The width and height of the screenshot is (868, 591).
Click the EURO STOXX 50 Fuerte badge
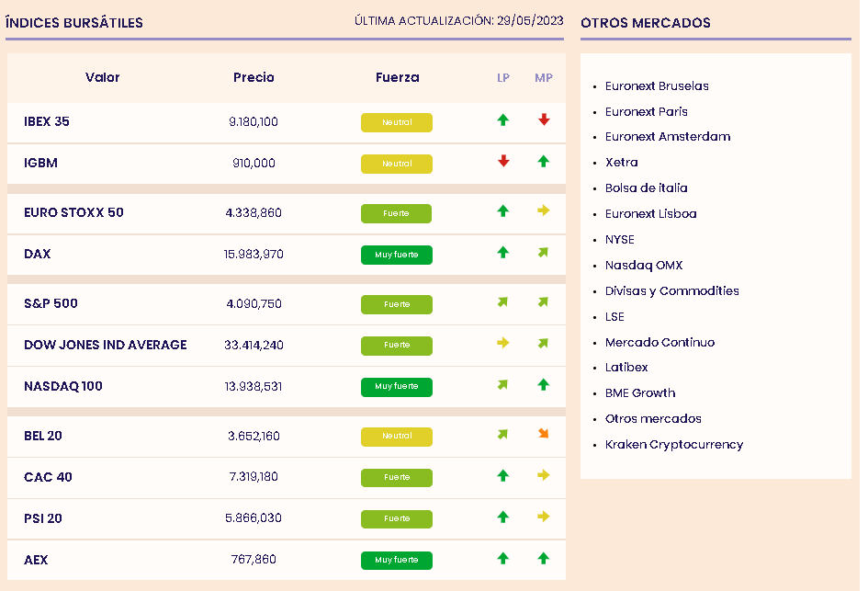[x=397, y=213]
